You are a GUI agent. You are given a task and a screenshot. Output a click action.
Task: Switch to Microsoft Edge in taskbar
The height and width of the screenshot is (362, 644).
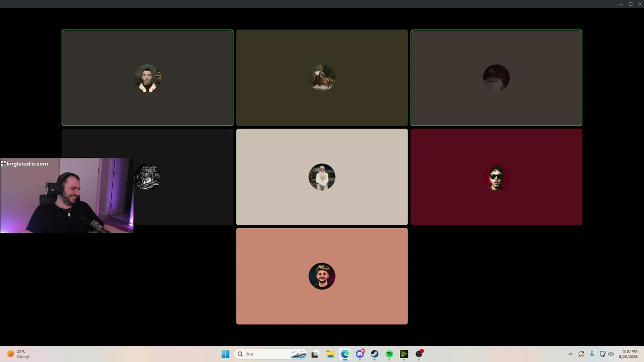(345, 354)
